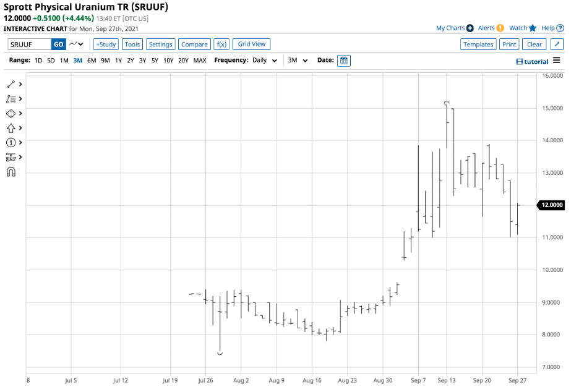The height and width of the screenshot is (392, 579).
Task: Select the highlighted 3M range
Action: (x=77, y=61)
